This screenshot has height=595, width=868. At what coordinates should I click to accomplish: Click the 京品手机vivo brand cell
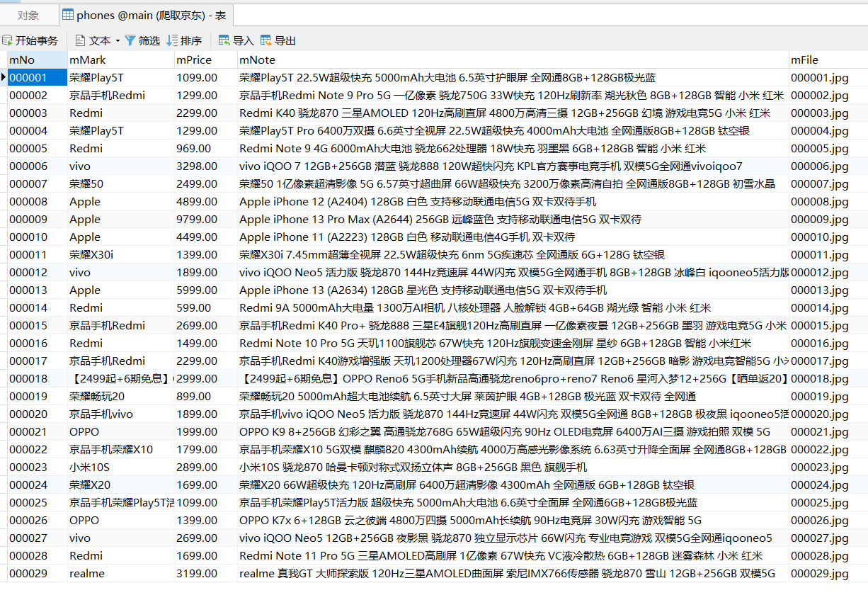[121, 414]
